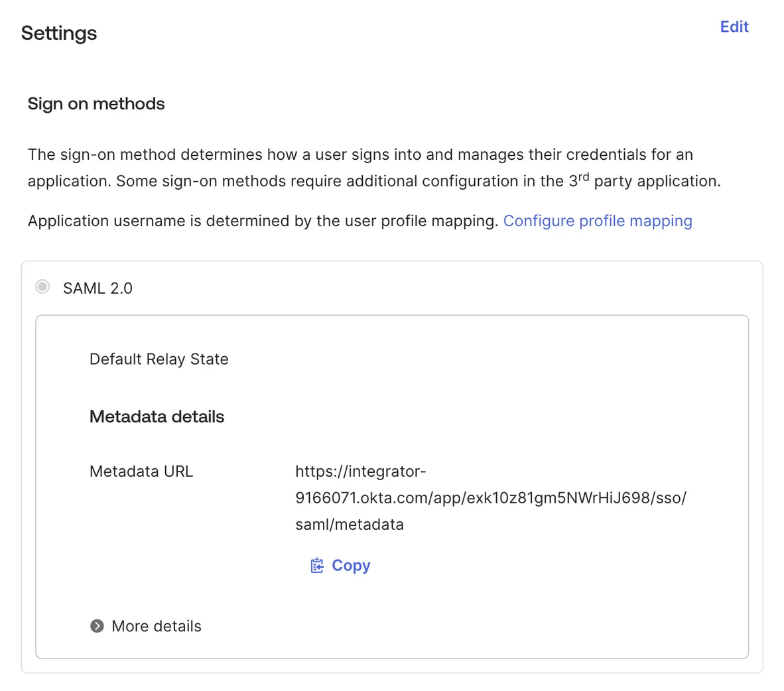Select the SAML 2.0 radio button
Screen dimensions: 784x691
pos(42,287)
